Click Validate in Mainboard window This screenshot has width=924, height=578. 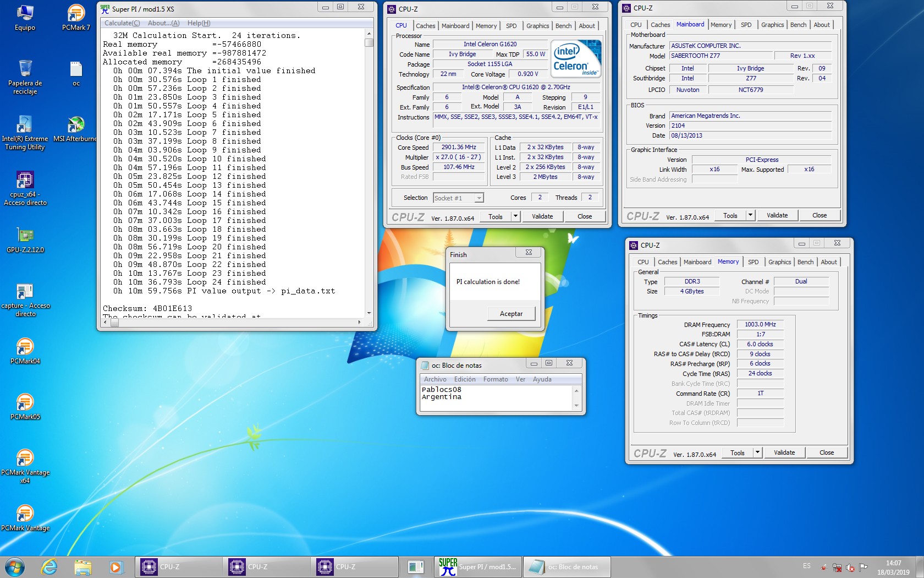tap(777, 215)
